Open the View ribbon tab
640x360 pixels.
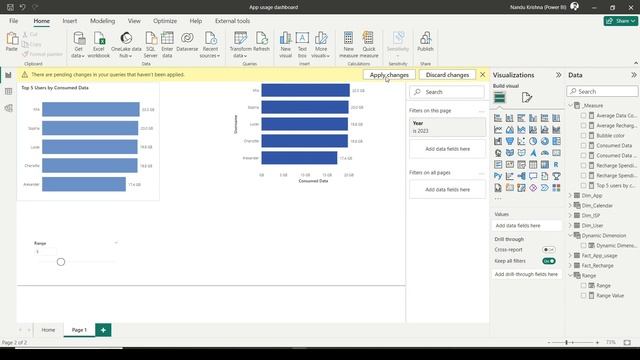[134, 21]
